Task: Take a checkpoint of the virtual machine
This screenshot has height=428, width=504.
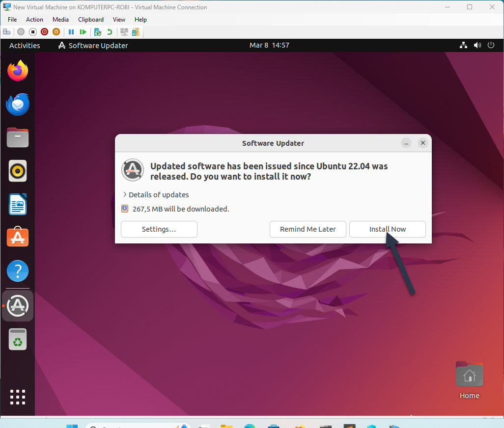Action: click(97, 31)
